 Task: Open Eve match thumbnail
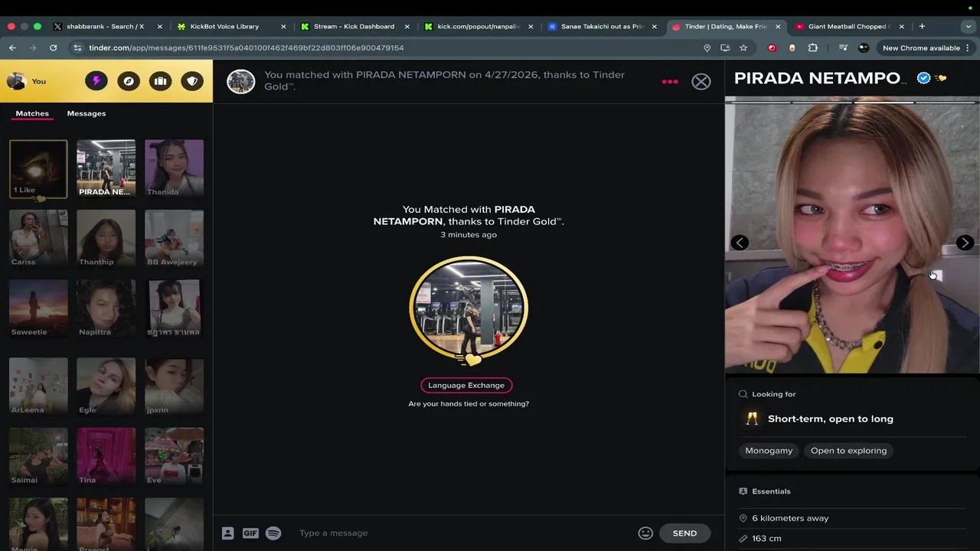[174, 457]
